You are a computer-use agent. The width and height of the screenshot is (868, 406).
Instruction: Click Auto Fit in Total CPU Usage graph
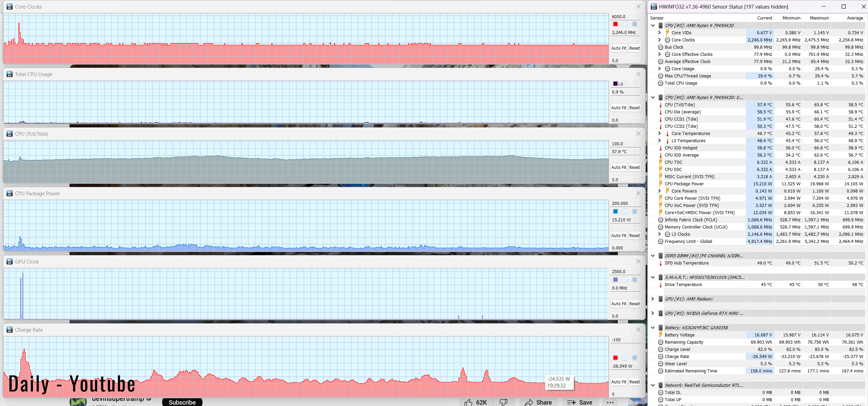click(x=619, y=108)
